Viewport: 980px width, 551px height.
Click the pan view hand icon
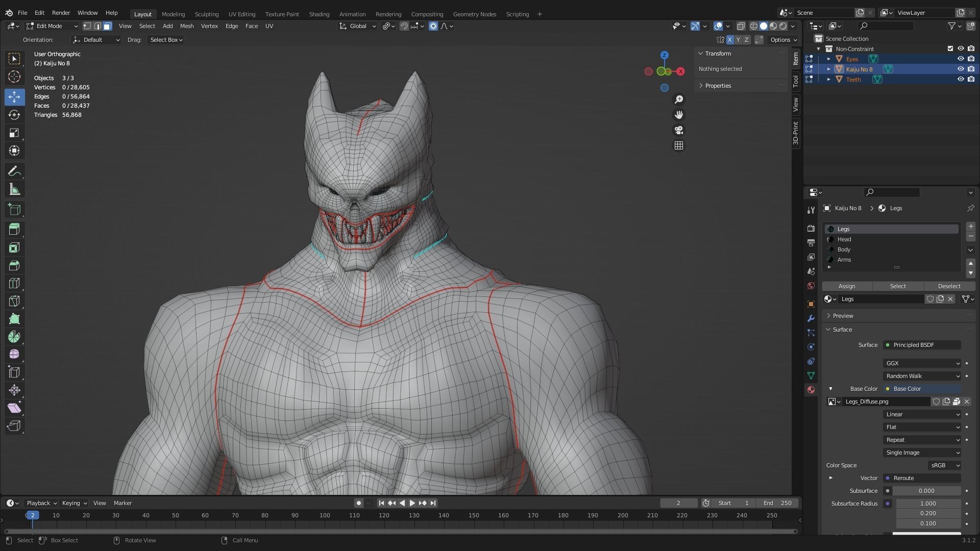679,115
